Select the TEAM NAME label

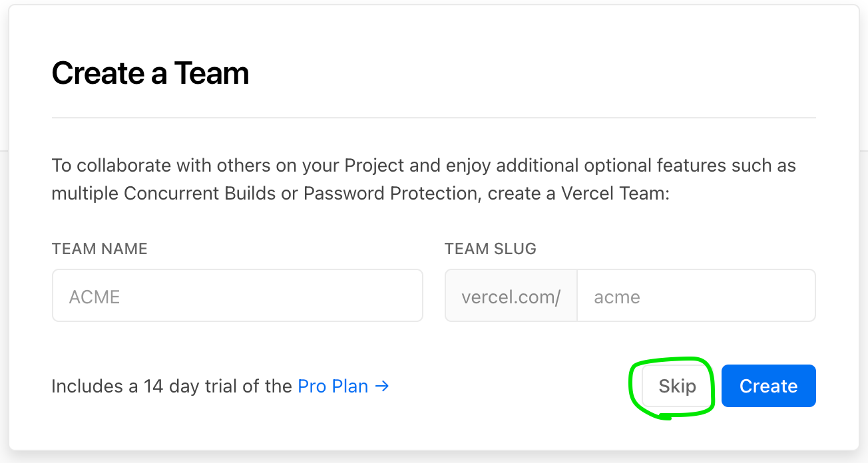tap(100, 249)
